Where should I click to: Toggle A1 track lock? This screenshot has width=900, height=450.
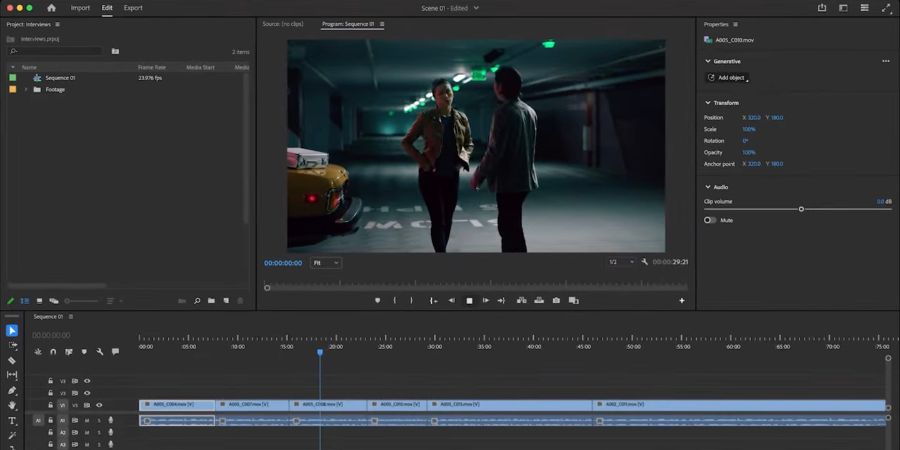click(51, 420)
